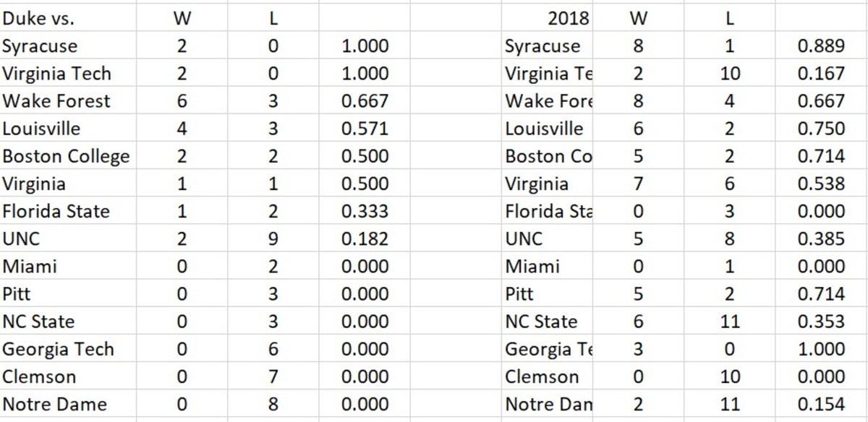Click the 0.750 Louisville 2018 cell
The height and width of the screenshot is (422, 868).
[x=821, y=129]
